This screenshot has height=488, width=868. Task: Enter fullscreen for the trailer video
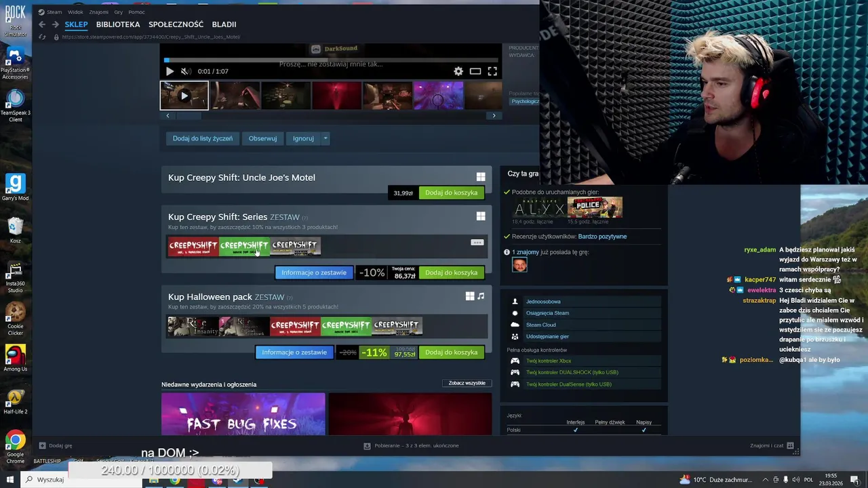click(492, 71)
